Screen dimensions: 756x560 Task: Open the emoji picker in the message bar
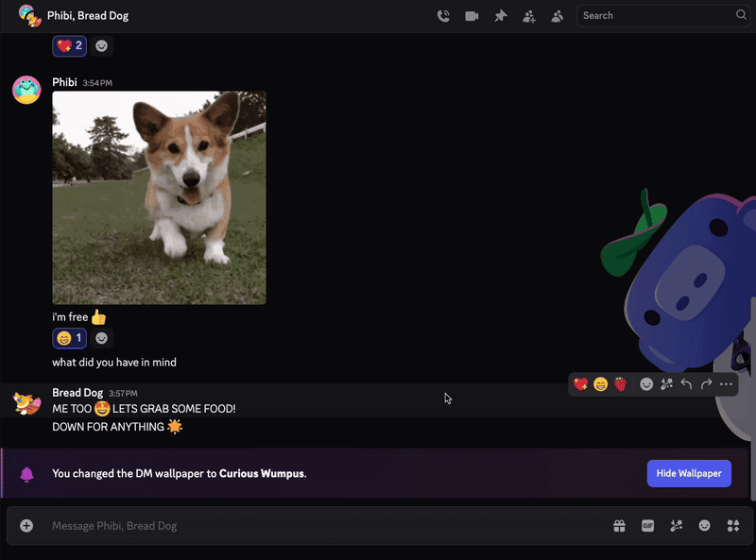click(x=704, y=526)
